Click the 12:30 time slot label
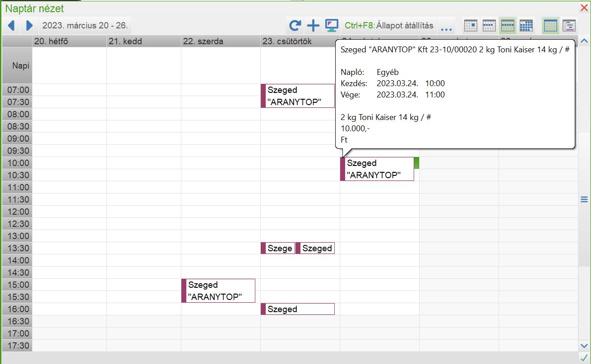This screenshot has height=364, width=591. 17,224
